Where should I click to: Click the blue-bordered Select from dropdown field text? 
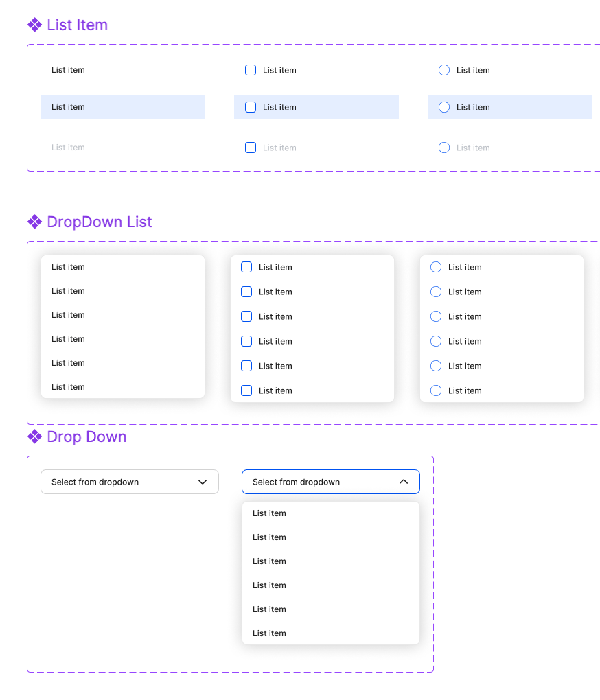[296, 482]
